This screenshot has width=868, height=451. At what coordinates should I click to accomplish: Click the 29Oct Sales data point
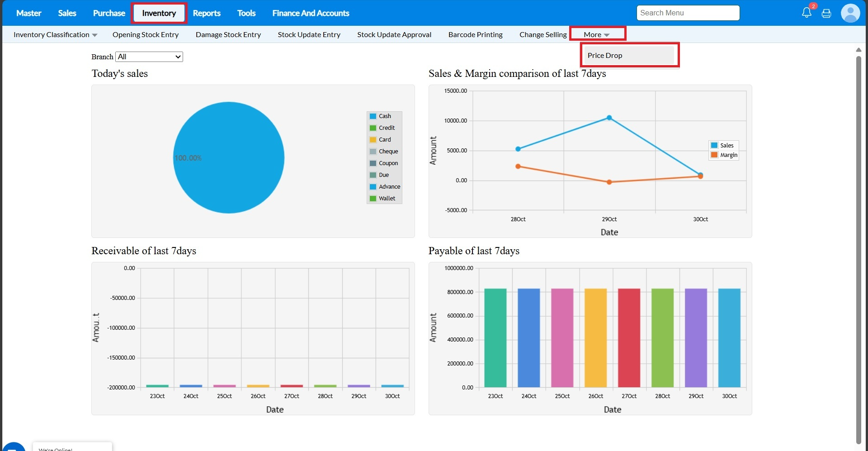click(609, 118)
